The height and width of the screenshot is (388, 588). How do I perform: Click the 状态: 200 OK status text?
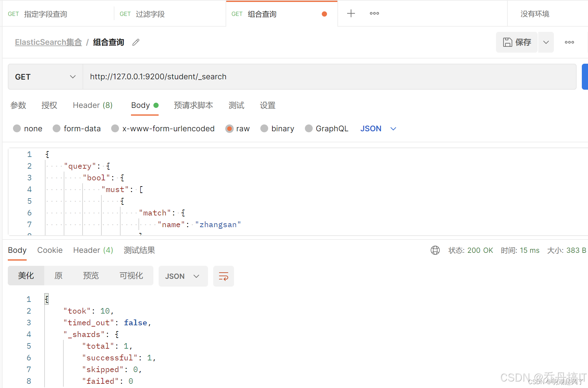pyautogui.click(x=471, y=250)
